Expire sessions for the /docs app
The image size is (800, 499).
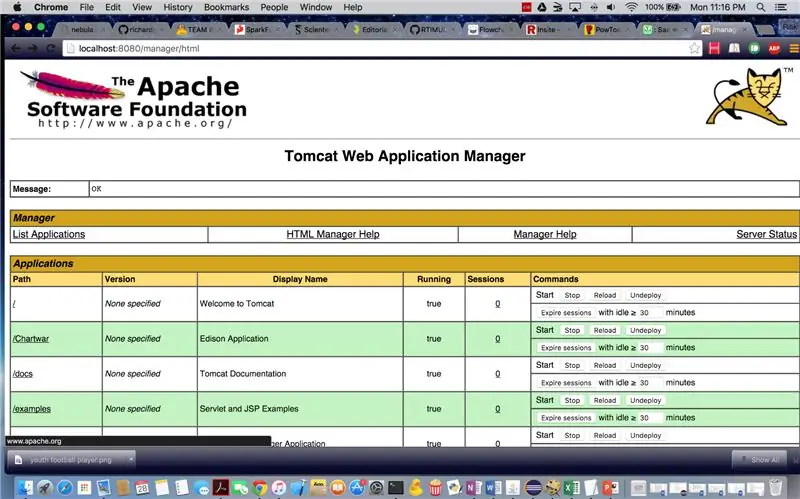(x=566, y=383)
